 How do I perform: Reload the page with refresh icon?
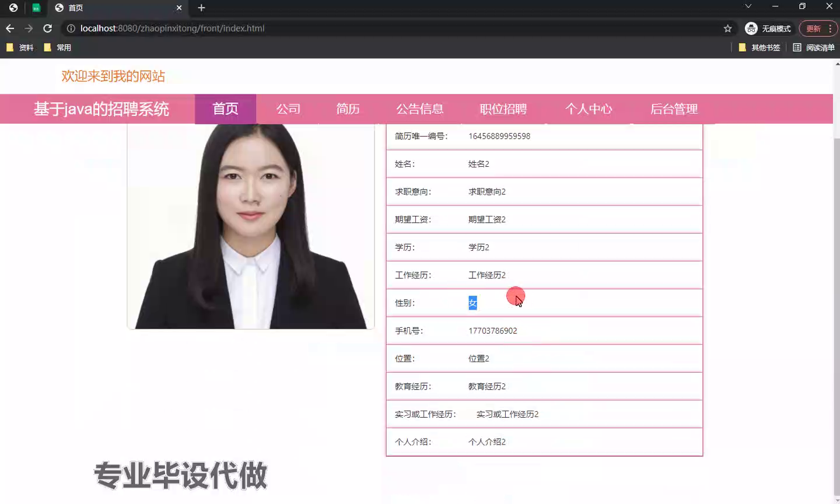coord(48,28)
